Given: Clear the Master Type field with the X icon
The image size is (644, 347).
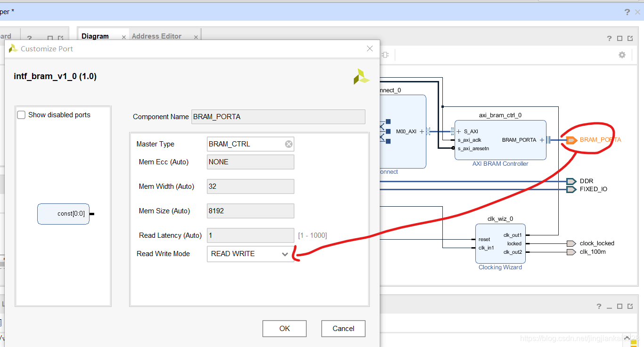Looking at the screenshot, I should point(289,144).
